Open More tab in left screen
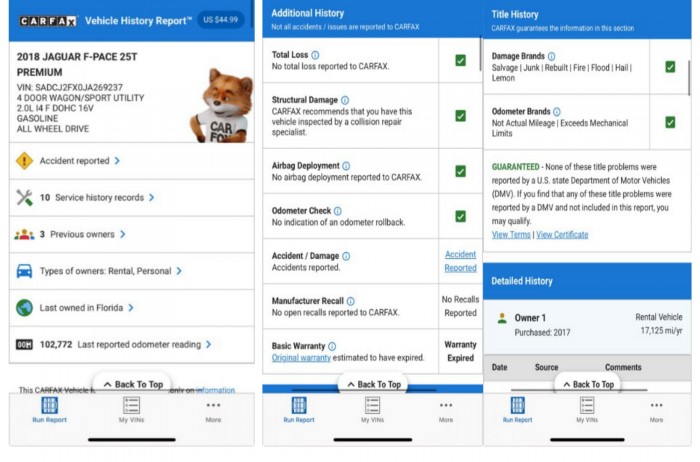This screenshot has width=700, height=462. pyautogui.click(x=213, y=411)
